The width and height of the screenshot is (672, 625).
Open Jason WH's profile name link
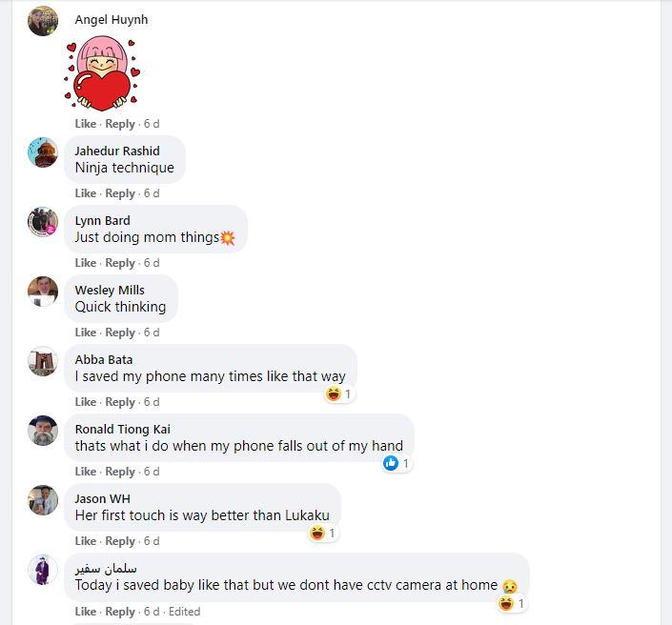click(x=102, y=498)
